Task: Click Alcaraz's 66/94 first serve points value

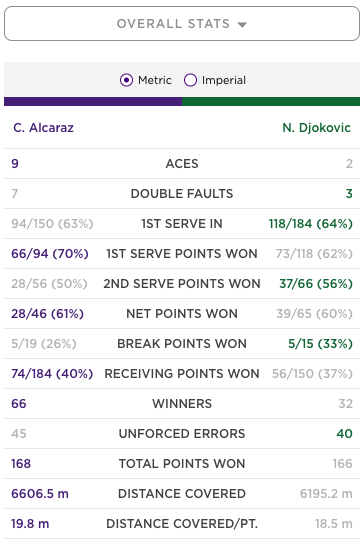Action: click(x=50, y=254)
